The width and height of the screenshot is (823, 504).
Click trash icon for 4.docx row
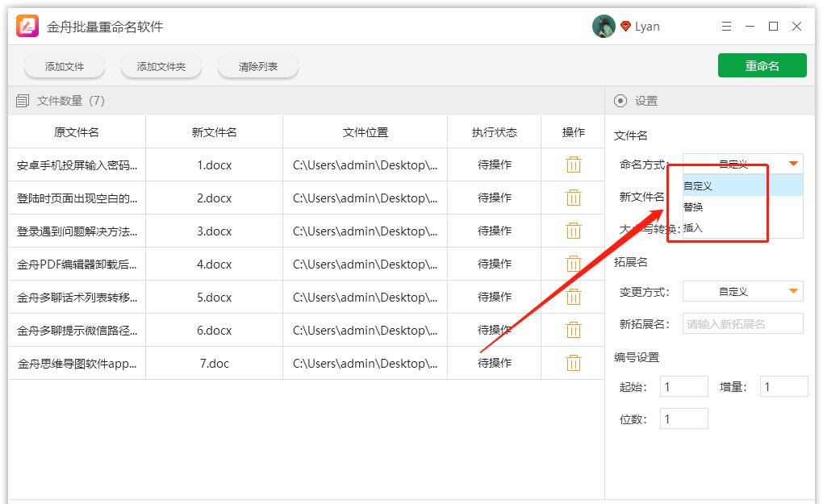(x=573, y=264)
